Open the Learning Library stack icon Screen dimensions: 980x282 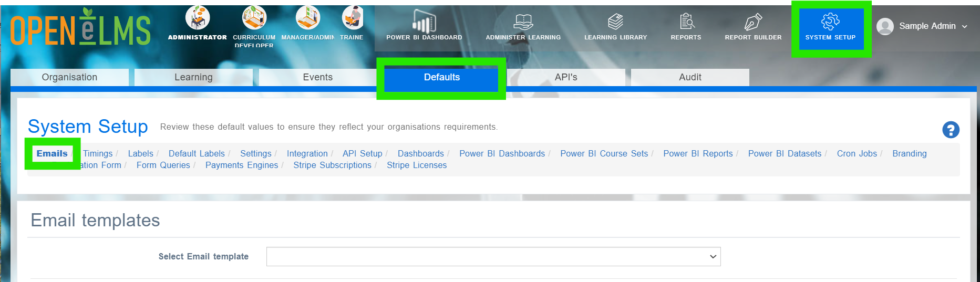coord(615,22)
